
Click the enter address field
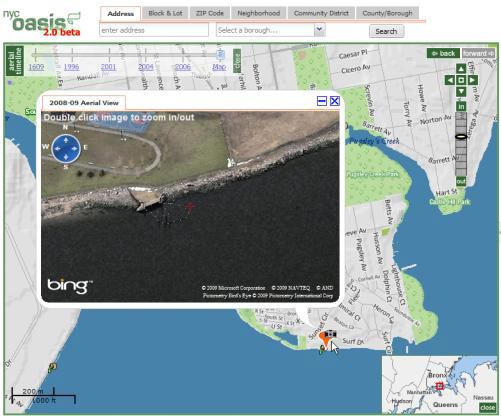pyautogui.click(x=154, y=30)
